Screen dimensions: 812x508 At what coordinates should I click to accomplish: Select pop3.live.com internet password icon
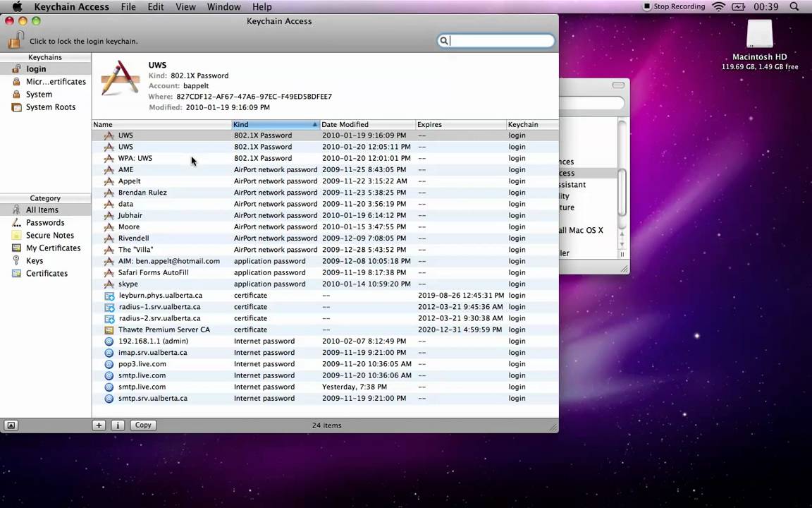tap(109, 364)
